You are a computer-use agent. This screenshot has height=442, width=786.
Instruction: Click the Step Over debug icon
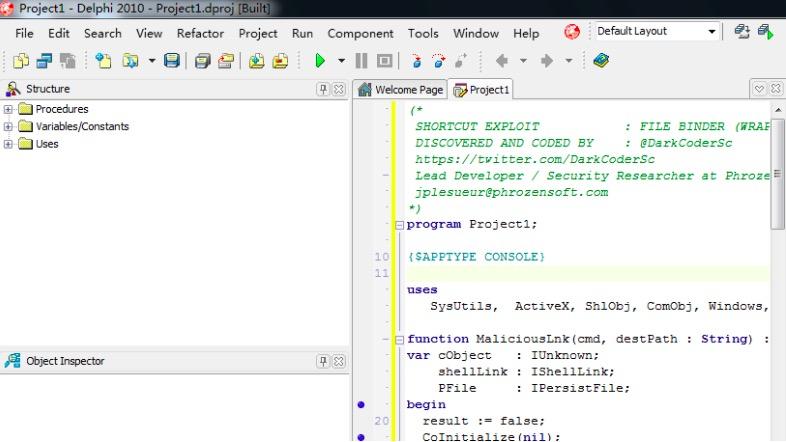[x=439, y=61]
